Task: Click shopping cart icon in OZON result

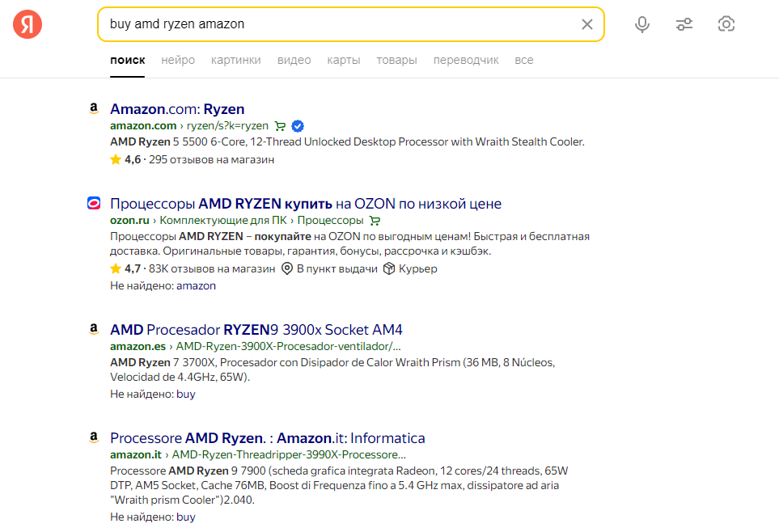Action: (x=375, y=221)
